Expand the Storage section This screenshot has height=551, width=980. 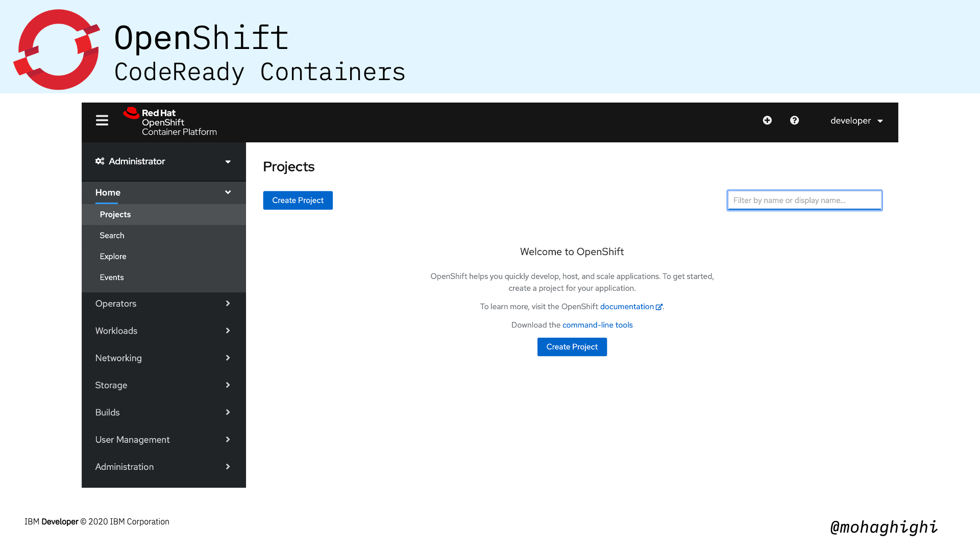coord(163,385)
